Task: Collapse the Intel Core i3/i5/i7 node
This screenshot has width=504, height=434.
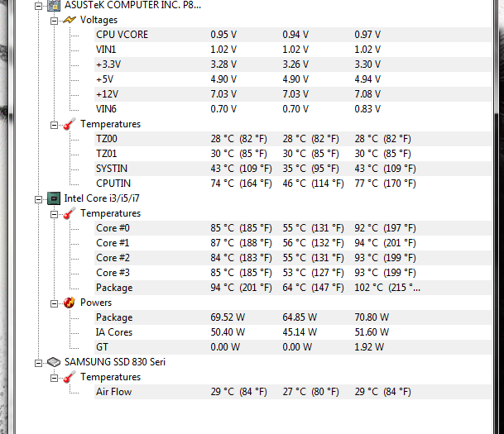Action: [x=38, y=199]
